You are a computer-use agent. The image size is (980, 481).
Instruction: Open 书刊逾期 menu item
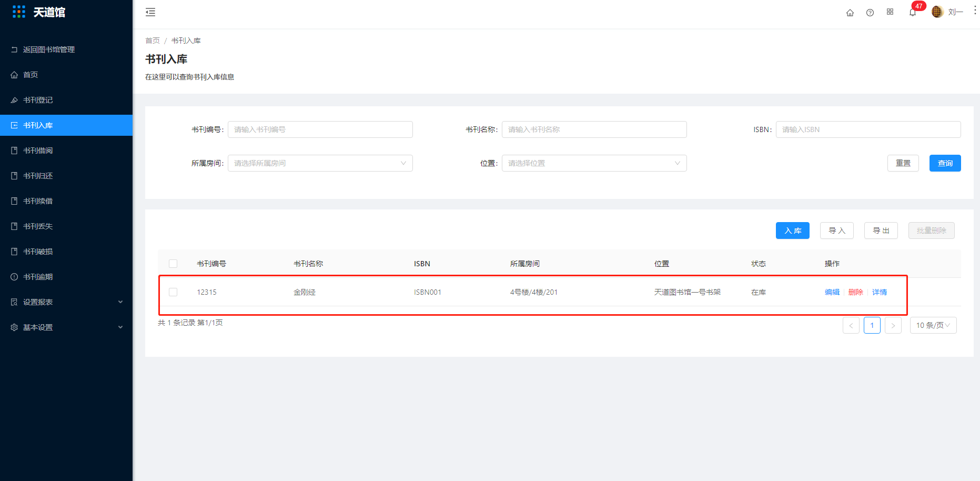point(66,277)
